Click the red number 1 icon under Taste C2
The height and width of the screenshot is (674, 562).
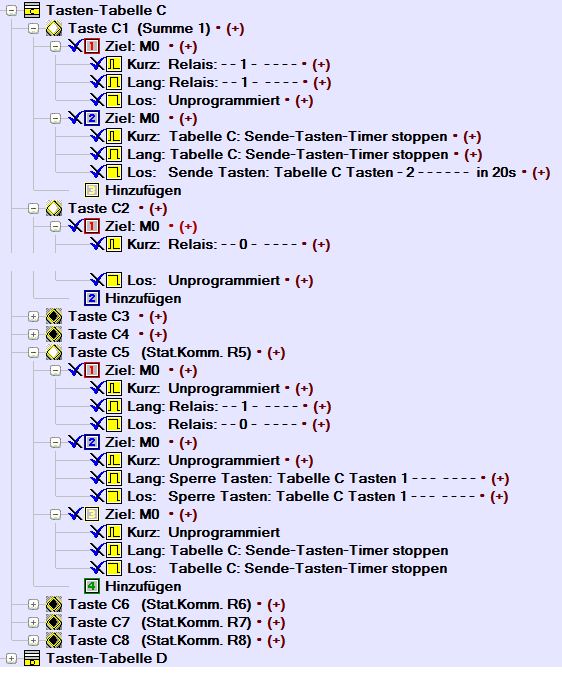click(x=92, y=226)
